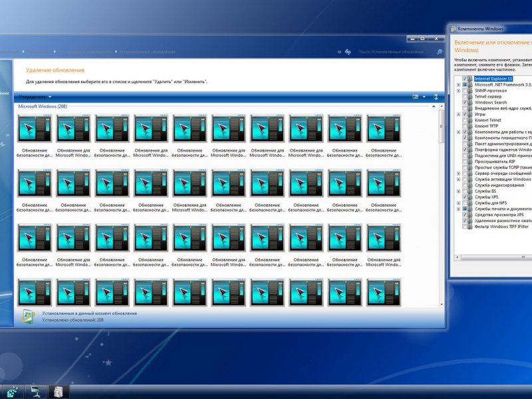Expand the Службы для NFS node
Viewport: 532px width, 399px height.
[458, 203]
